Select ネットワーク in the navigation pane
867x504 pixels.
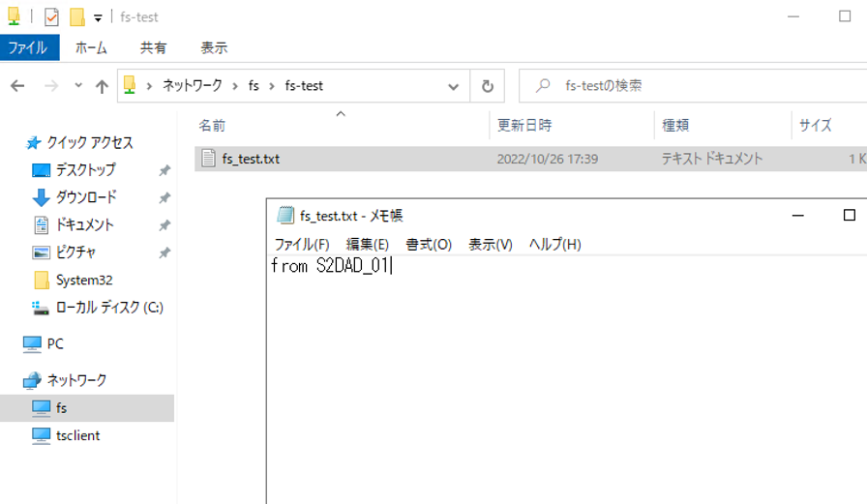[x=76, y=380]
